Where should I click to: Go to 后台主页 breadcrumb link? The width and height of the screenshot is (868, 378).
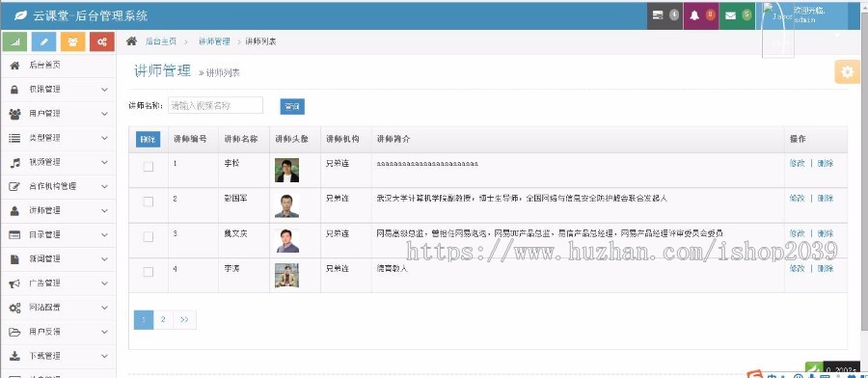pos(161,41)
